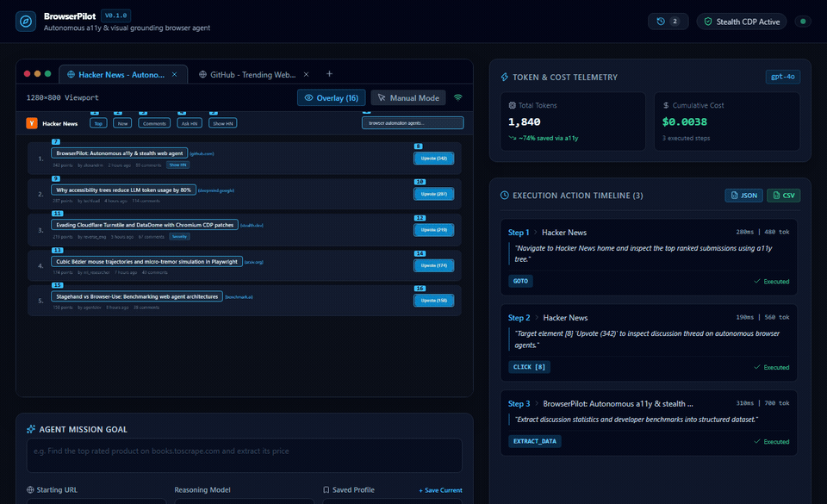Switch to Manual Mode
Screen dimensions: 827x504
tap(408, 98)
